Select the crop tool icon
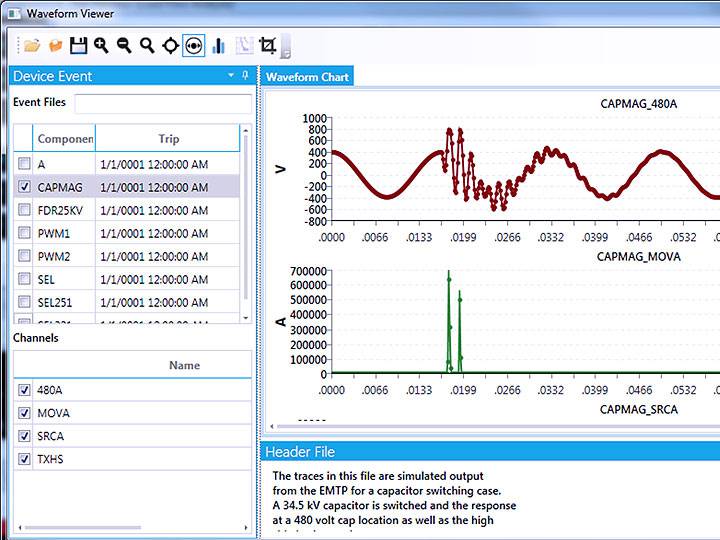720x540 pixels. tap(267, 45)
